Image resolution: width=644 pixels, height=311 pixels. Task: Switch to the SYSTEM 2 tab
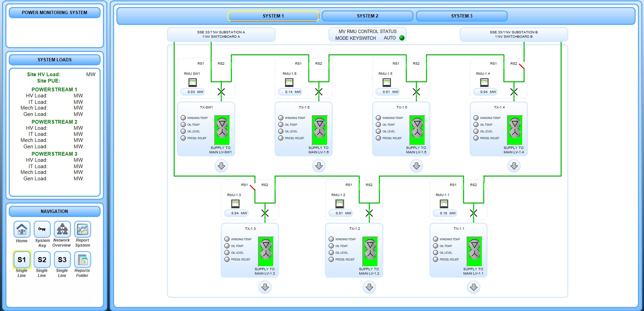[x=367, y=16]
